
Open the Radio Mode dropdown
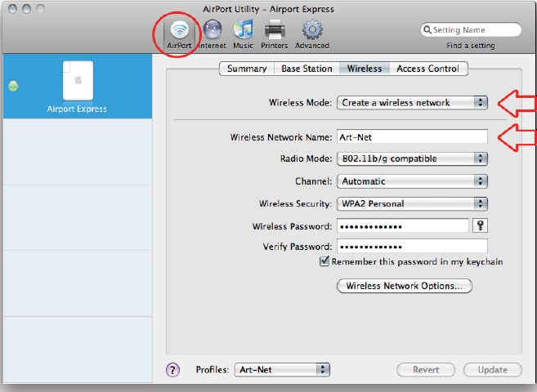(x=412, y=158)
